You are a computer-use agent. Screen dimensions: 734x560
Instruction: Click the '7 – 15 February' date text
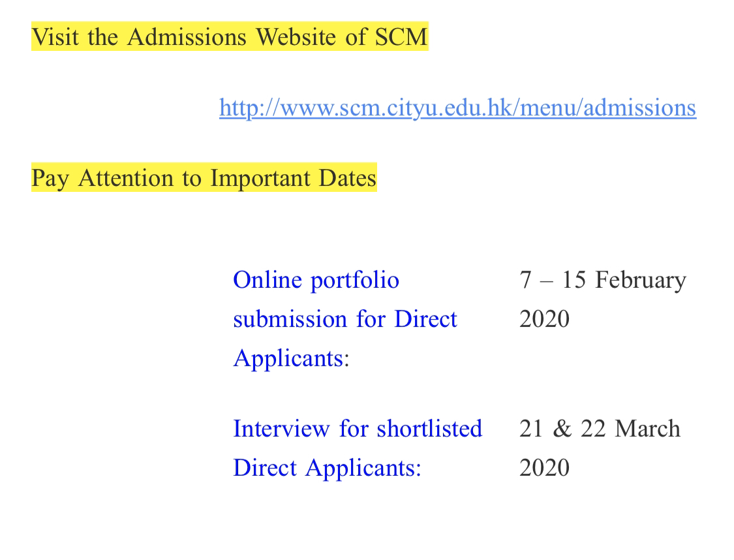[x=602, y=281]
